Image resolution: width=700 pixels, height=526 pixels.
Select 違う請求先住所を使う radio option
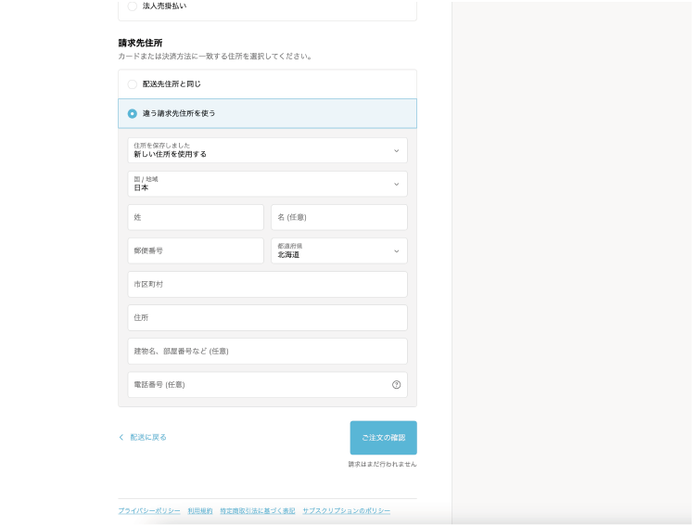132,114
